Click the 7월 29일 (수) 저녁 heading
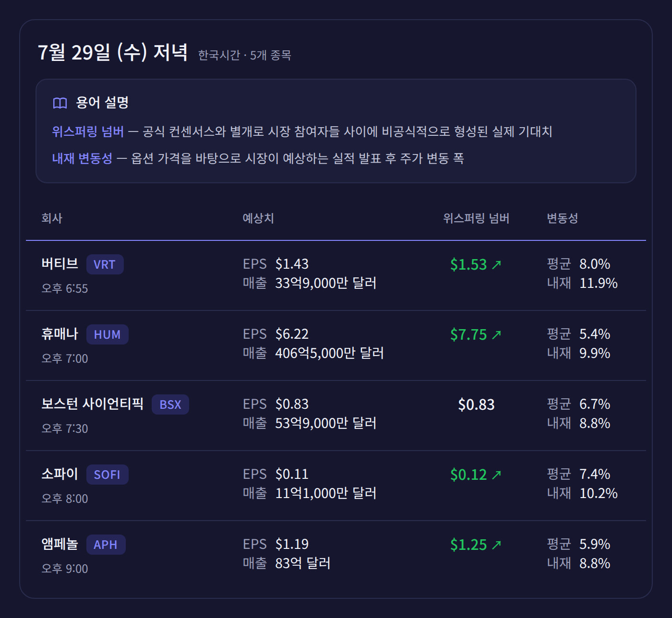 (112, 52)
